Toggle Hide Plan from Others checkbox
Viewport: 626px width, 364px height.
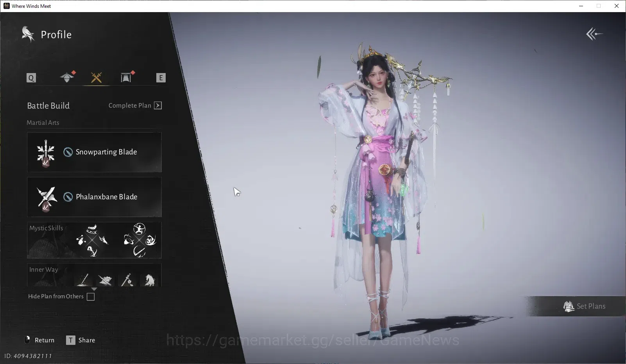(91, 297)
